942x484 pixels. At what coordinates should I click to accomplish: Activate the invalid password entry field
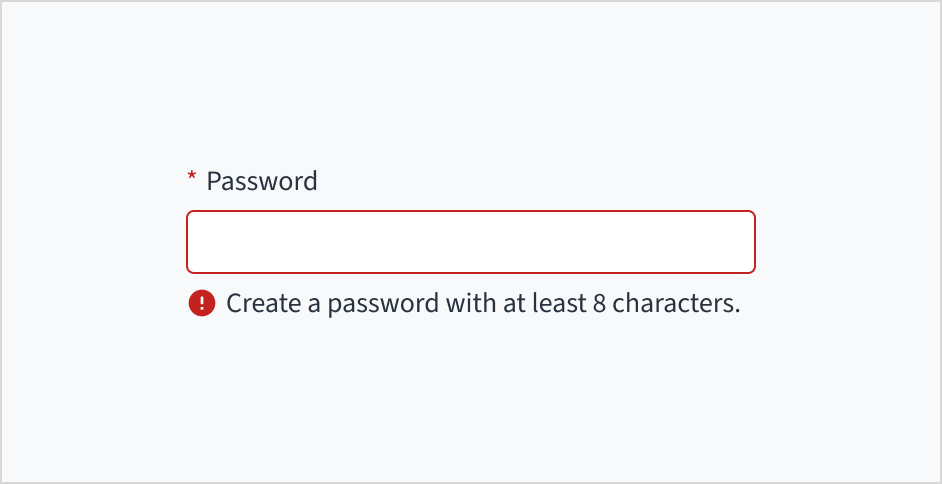point(470,242)
